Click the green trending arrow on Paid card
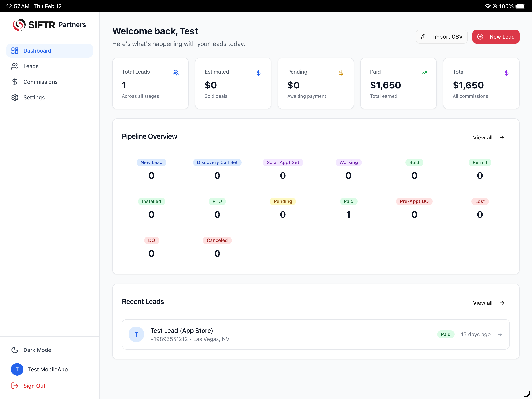The image size is (532, 399). click(x=424, y=73)
